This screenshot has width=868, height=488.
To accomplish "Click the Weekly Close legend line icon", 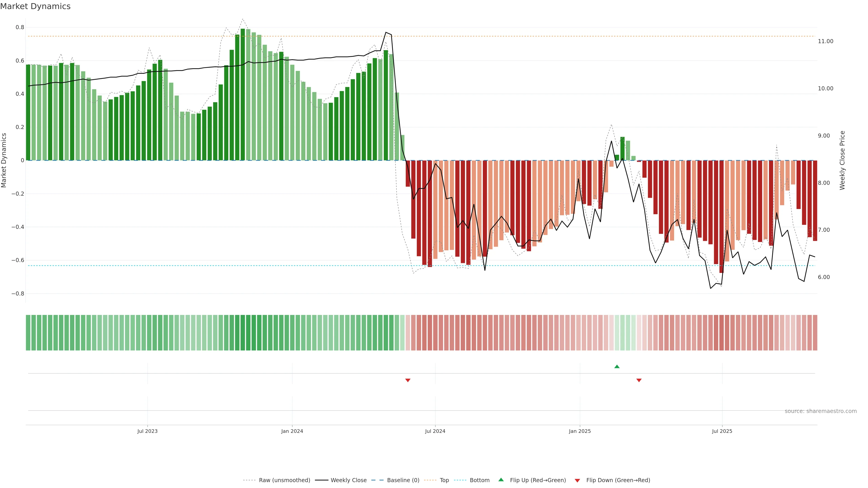I will (321, 480).
